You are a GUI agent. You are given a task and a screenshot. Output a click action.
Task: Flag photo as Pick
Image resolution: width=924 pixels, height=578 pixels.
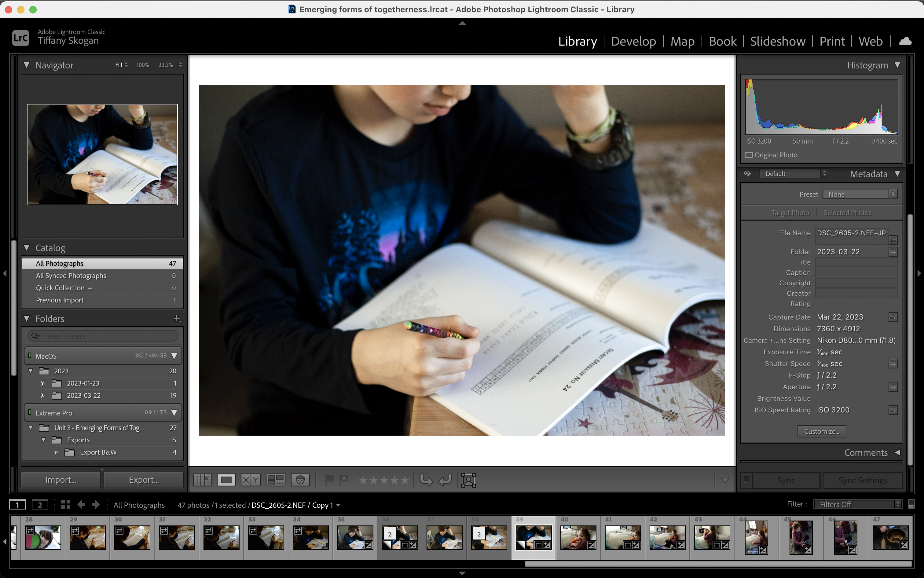(x=329, y=479)
